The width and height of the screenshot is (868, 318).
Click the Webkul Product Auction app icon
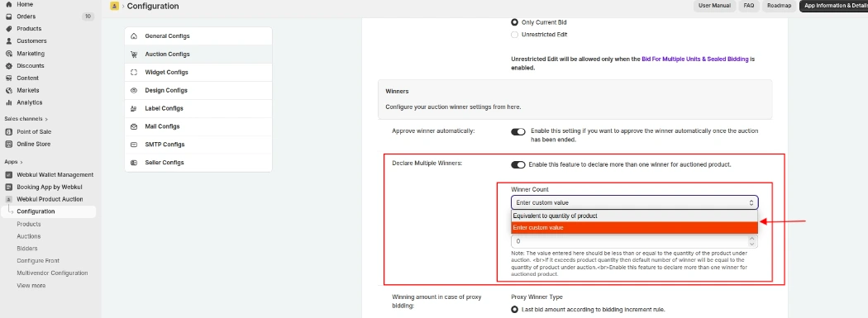(9, 199)
